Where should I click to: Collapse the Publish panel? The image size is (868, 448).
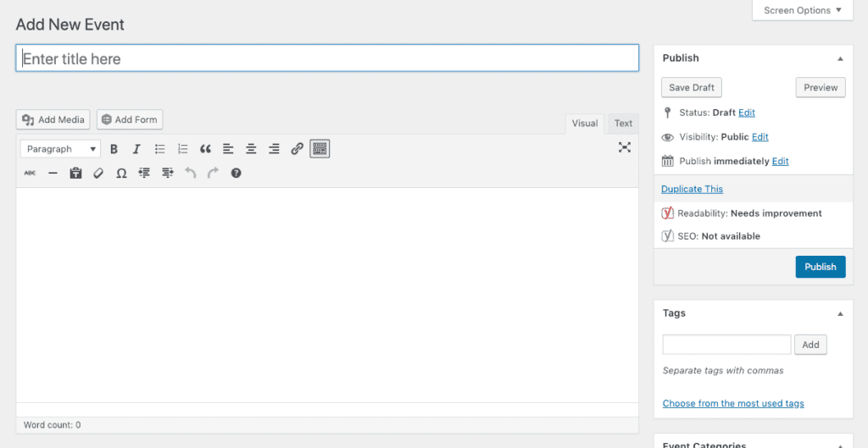840,58
